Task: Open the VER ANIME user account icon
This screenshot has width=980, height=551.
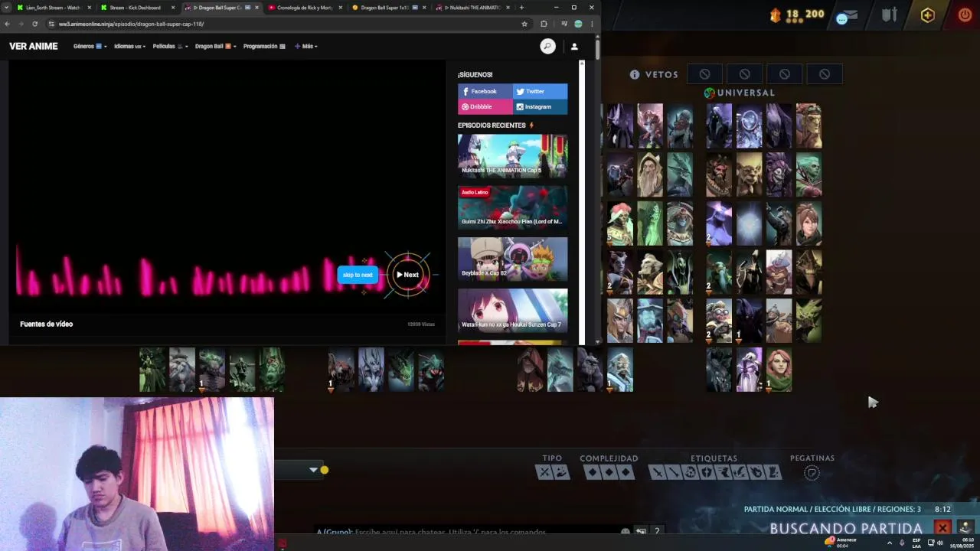Action: [574, 47]
